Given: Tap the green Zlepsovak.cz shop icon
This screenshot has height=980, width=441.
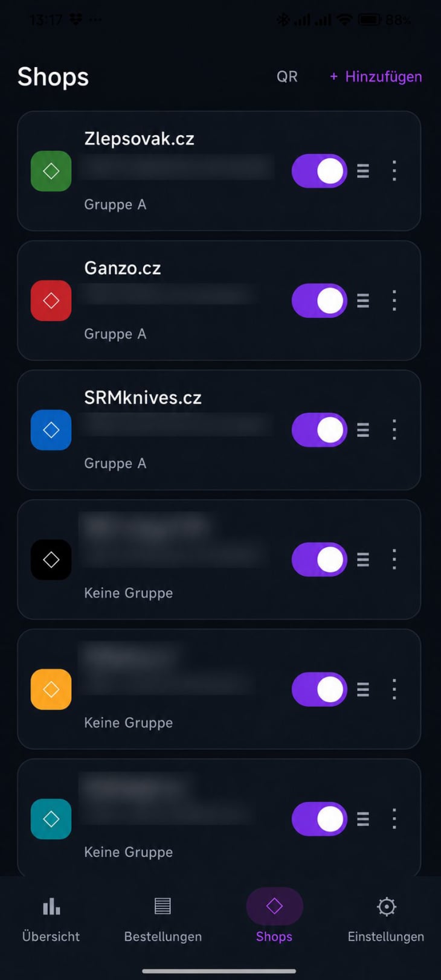Looking at the screenshot, I should 51,171.
